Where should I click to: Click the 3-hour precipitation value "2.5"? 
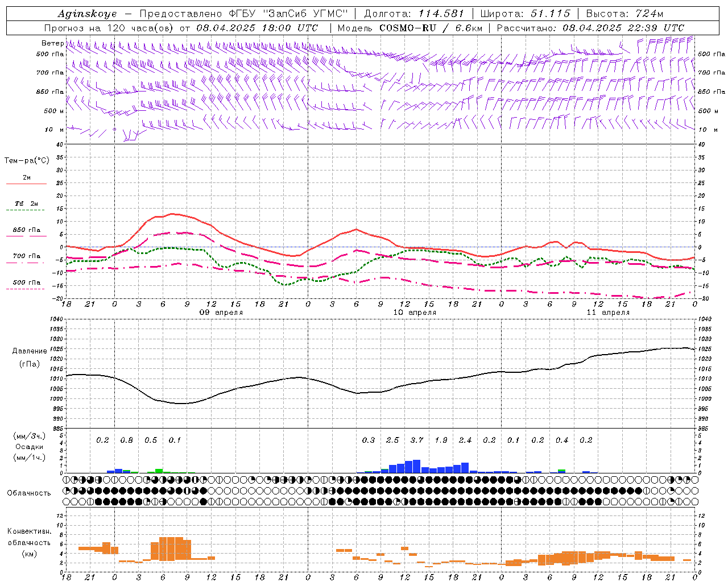(392, 440)
